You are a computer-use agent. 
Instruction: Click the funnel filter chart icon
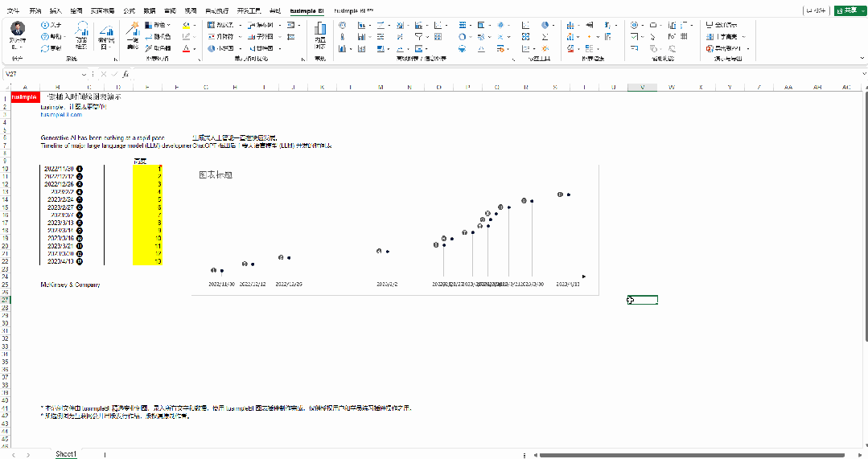coord(419,36)
